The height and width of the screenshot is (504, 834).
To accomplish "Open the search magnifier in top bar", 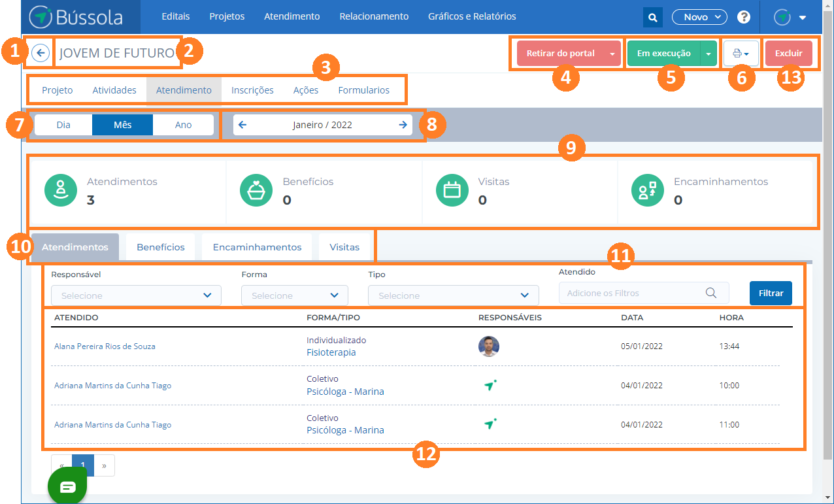I will [x=652, y=17].
